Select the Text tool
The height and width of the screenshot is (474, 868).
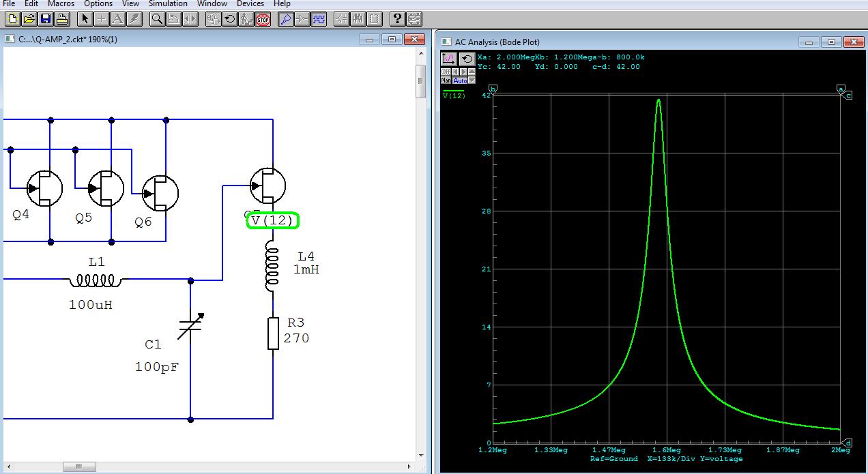[117, 19]
